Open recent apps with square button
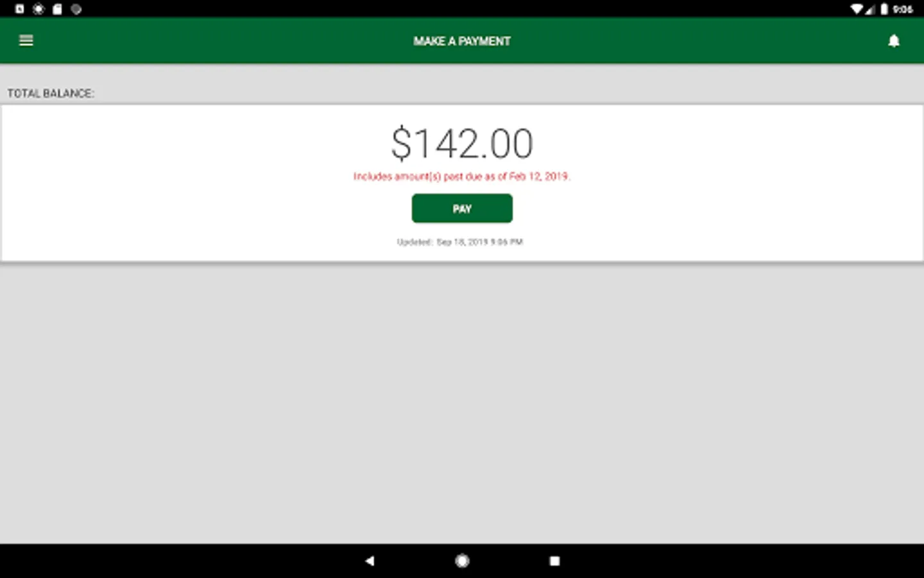The image size is (924, 578). point(554,561)
